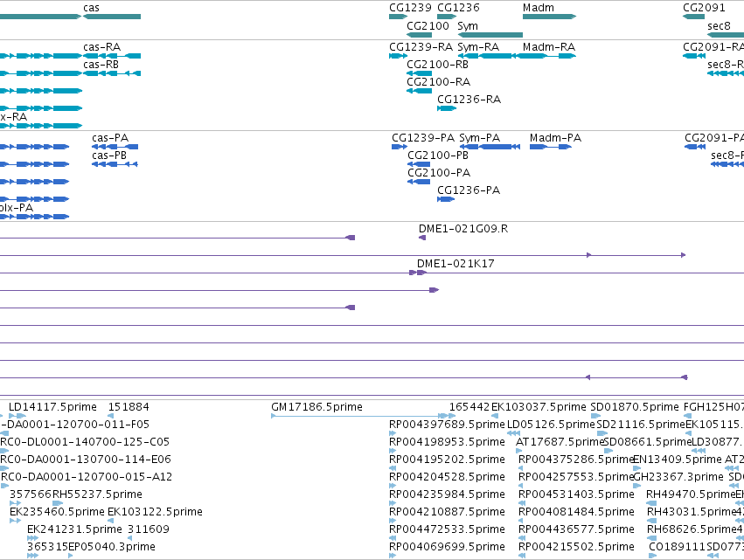Viewport: 744px width, 560px height.
Task: Select the RP004210887.5prime EST
Action: 393,521
